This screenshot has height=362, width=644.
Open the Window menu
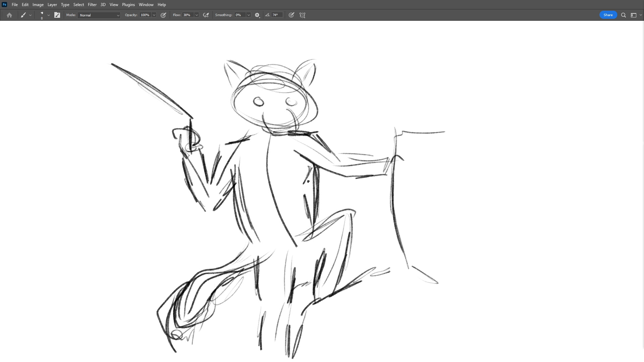146,5
